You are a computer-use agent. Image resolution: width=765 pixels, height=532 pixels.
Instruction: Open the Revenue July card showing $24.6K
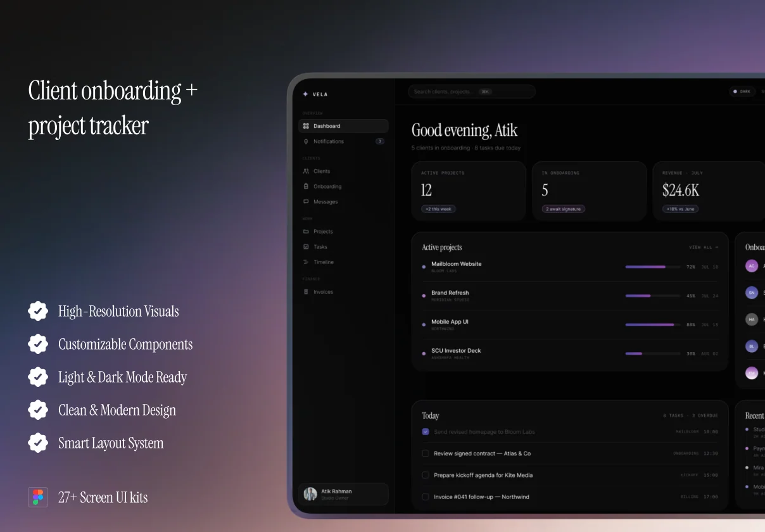[x=709, y=191]
